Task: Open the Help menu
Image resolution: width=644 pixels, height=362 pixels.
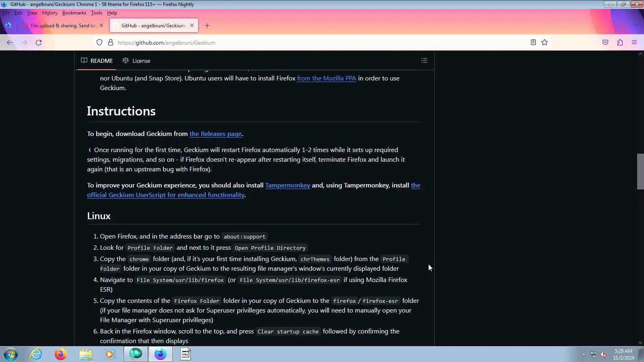Action: 112,13
